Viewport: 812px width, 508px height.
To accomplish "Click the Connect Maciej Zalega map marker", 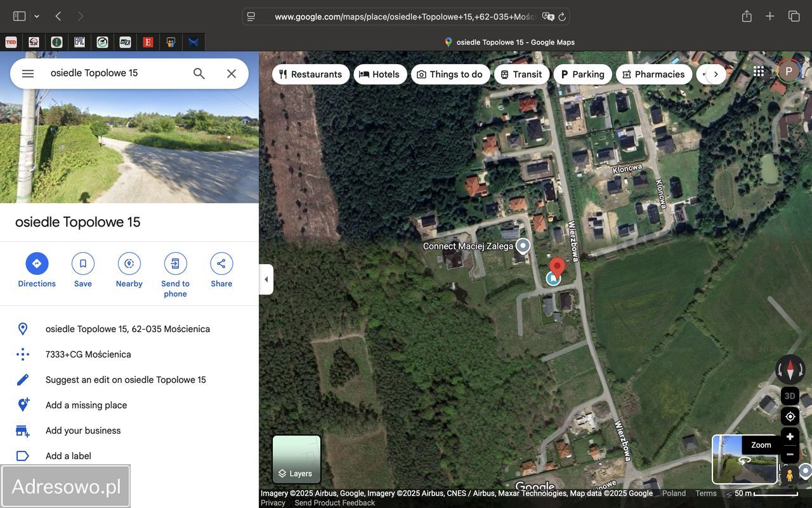I will click(523, 246).
